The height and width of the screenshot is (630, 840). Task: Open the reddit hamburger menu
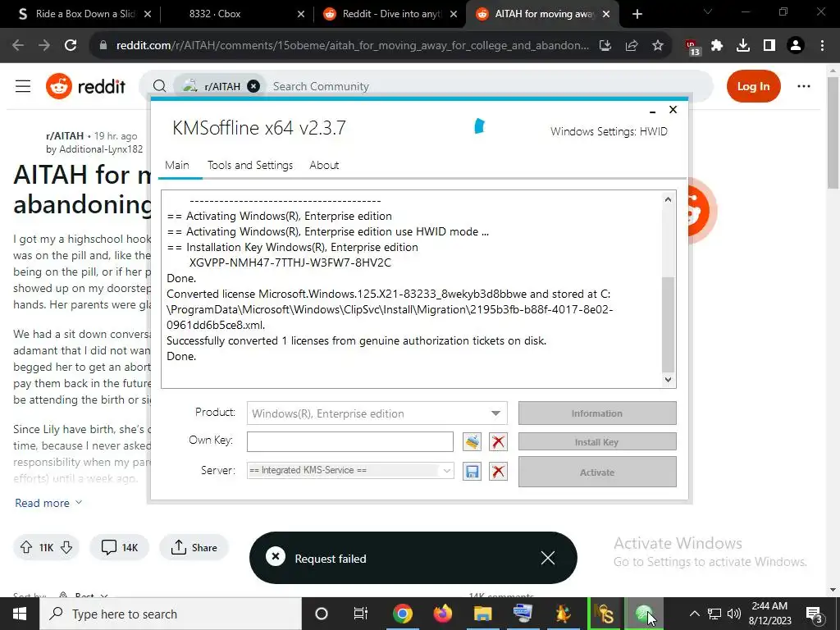coord(22,86)
